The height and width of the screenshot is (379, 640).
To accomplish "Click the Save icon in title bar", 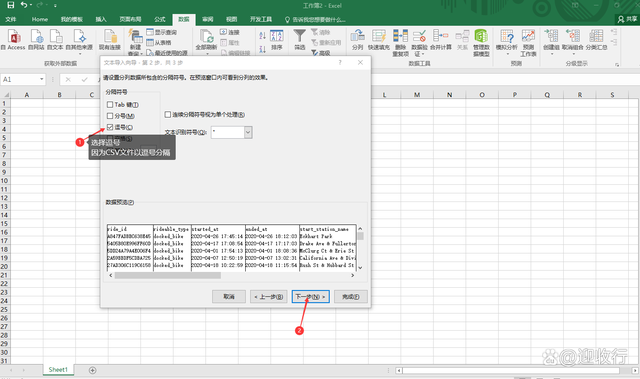I will click(11, 5).
